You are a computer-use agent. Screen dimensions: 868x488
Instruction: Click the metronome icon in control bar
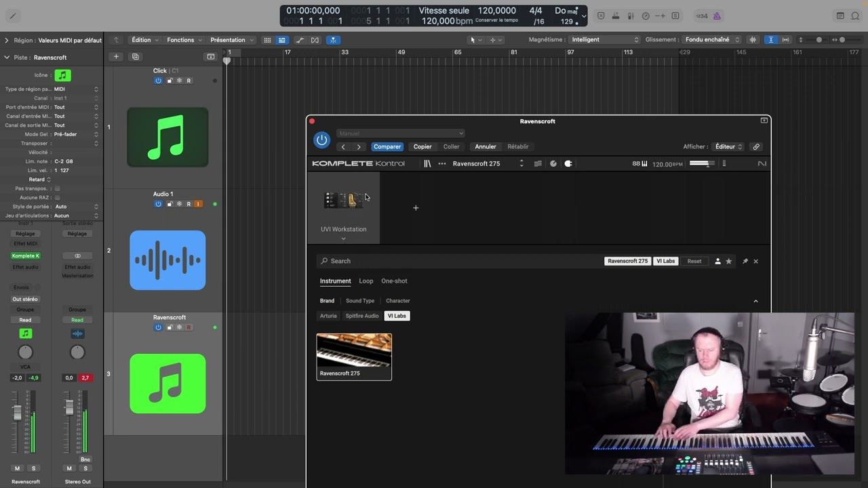[x=717, y=16]
